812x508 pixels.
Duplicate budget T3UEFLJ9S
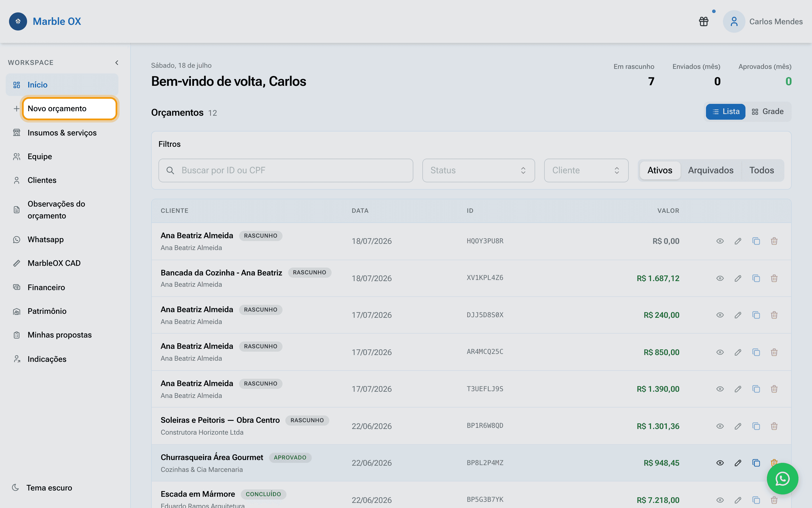756,389
